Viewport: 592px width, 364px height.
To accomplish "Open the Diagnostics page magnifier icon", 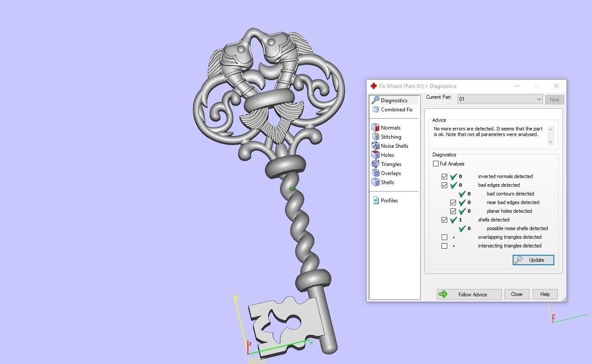I will (376, 101).
